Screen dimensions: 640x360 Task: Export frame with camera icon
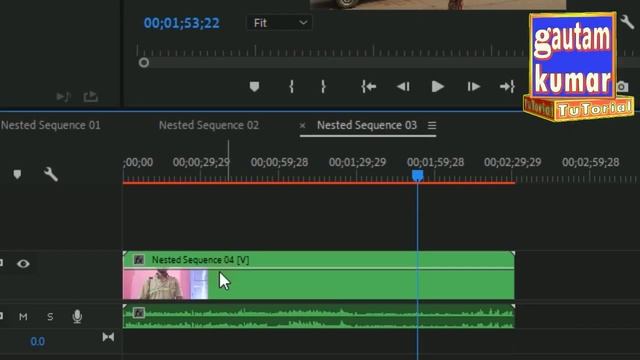[x=622, y=87]
